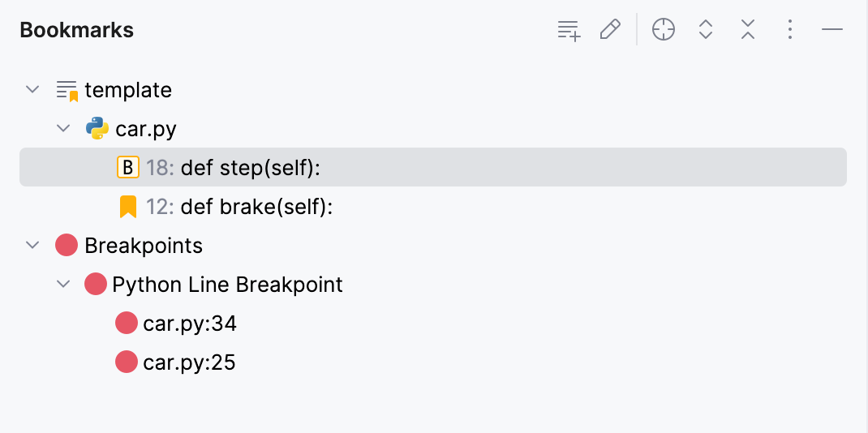Click the Bookmarks panel title
This screenshot has width=868, height=433.
click(76, 31)
